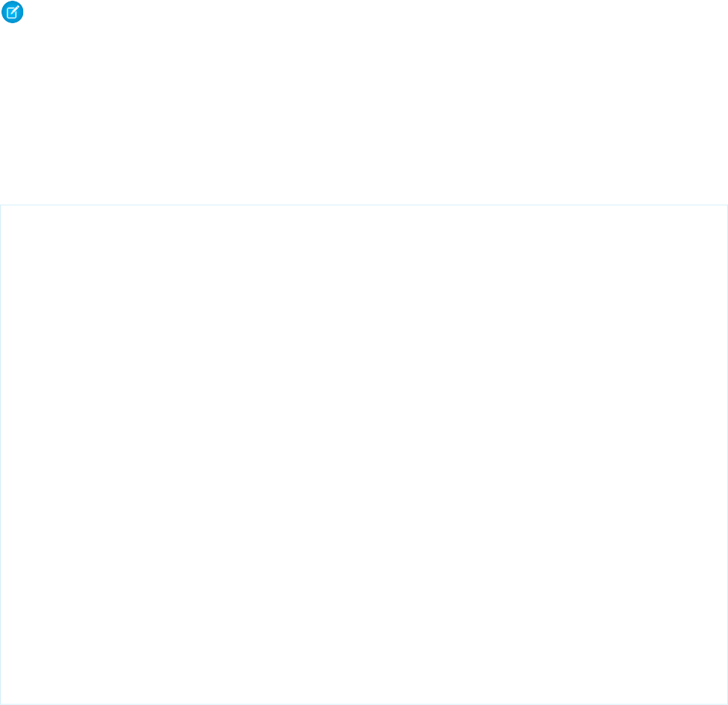Click inside the empty bordered box
The image size is (728, 705).
click(x=364, y=454)
